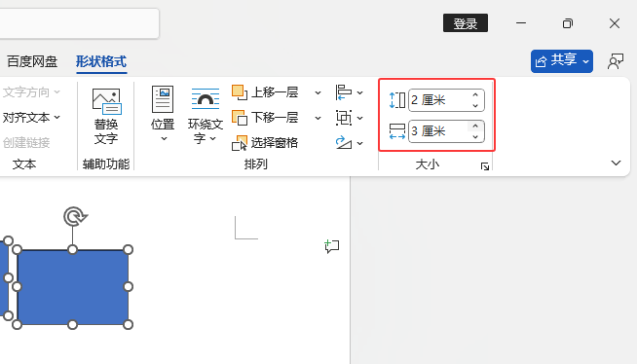Open the 百度网盘 ribbon tab
The width and height of the screenshot is (637, 364).
coord(32,61)
